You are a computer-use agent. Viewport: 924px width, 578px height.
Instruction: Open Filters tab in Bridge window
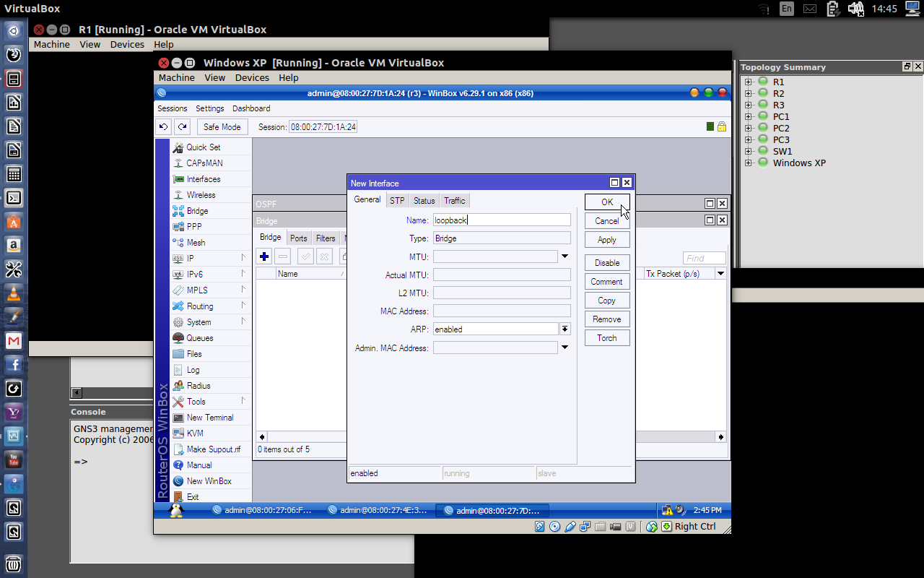point(326,238)
